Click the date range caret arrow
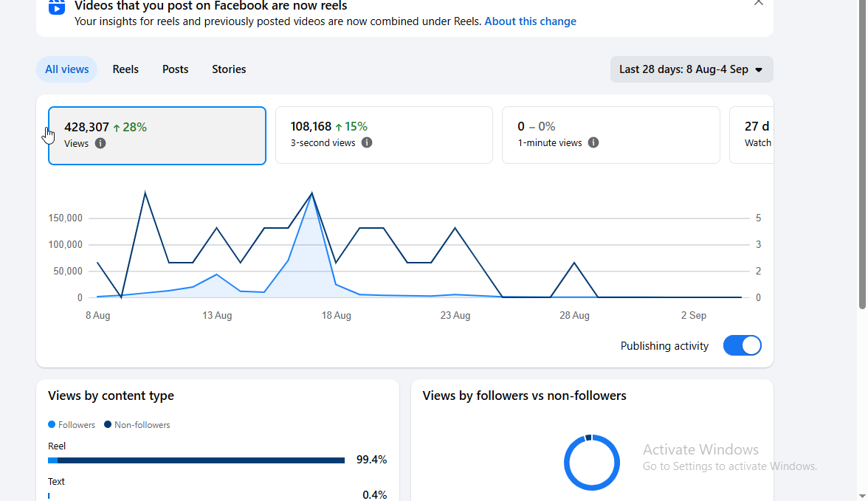Viewport: 868px width, 501px height. (x=759, y=70)
